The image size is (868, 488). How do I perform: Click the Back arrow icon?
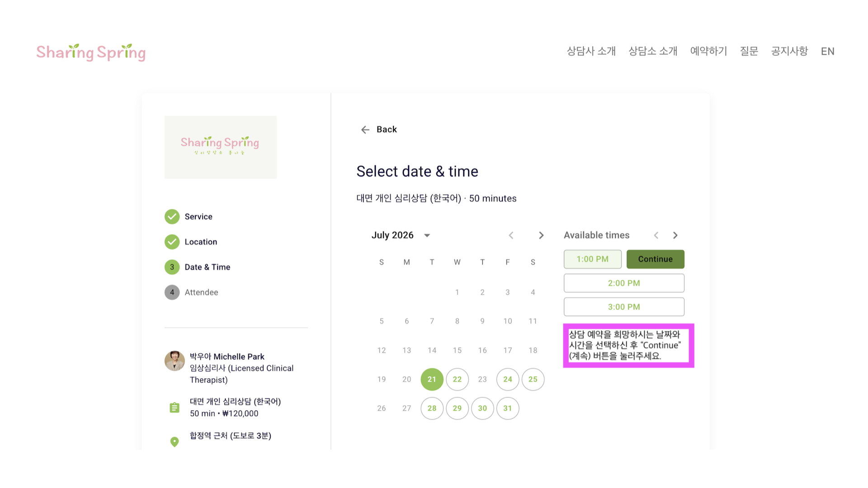[365, 130]
